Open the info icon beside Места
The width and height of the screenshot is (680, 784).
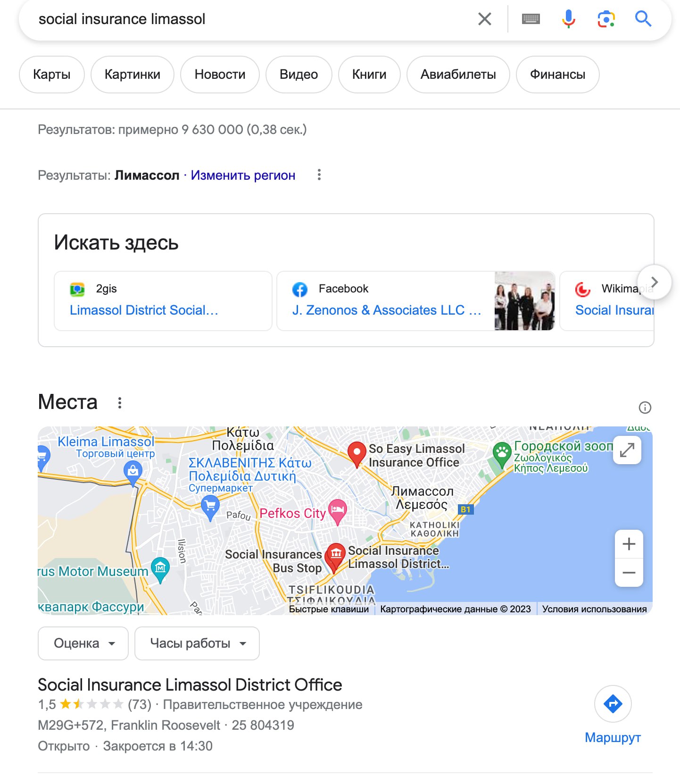[x=645, y=408]
